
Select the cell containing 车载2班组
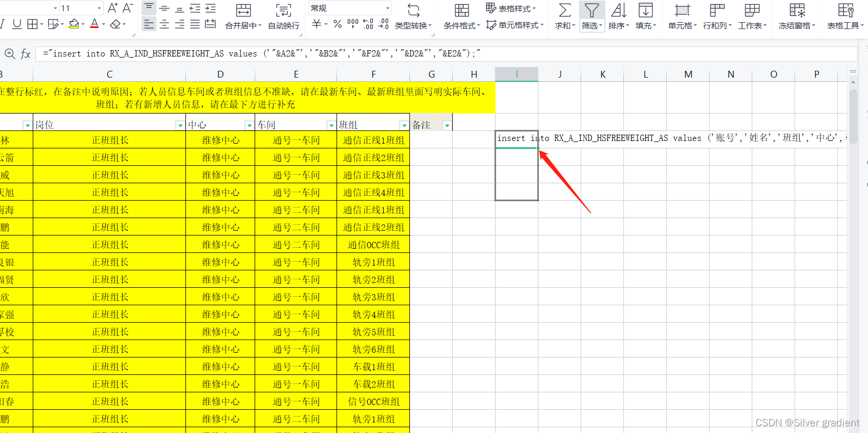click(374, 384)
